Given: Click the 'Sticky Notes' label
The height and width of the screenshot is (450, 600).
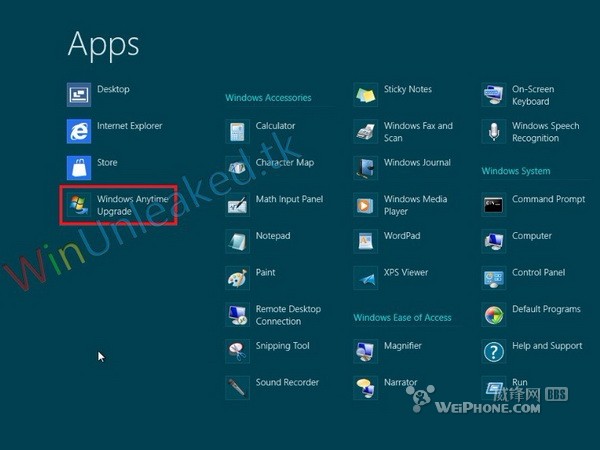Looking at the screenshot, I should tap(408, 90).
